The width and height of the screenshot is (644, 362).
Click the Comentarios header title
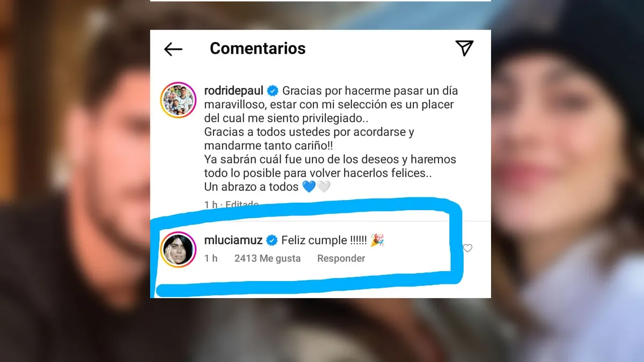[x=258, y=48]
